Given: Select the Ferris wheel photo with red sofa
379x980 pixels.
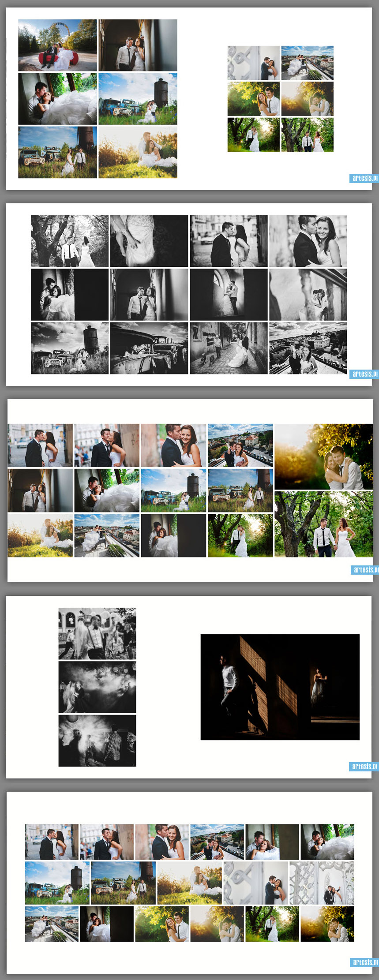Looking at the screenshot, I should tap(57, 45).
